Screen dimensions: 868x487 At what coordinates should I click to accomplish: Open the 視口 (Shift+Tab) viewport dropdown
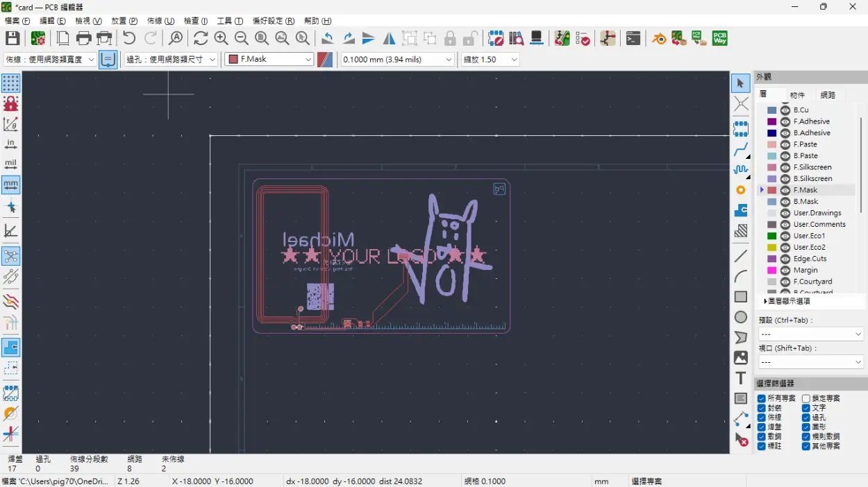click(x=810, y=362)
